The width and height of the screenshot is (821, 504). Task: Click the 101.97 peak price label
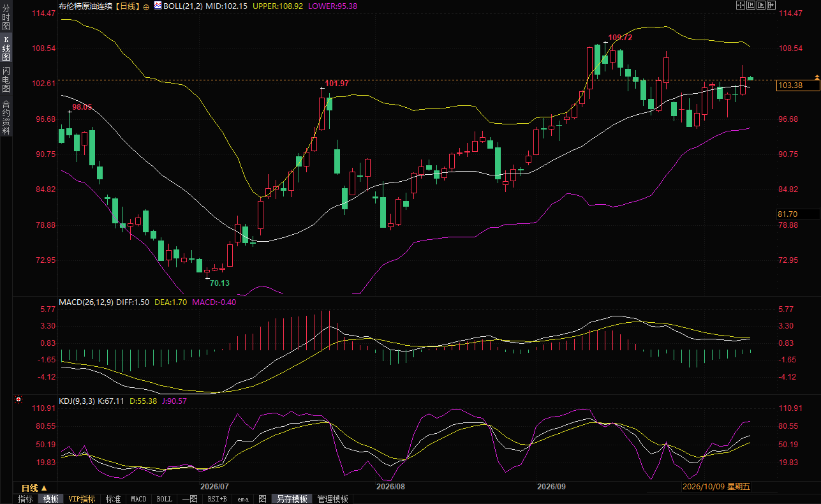337,84
